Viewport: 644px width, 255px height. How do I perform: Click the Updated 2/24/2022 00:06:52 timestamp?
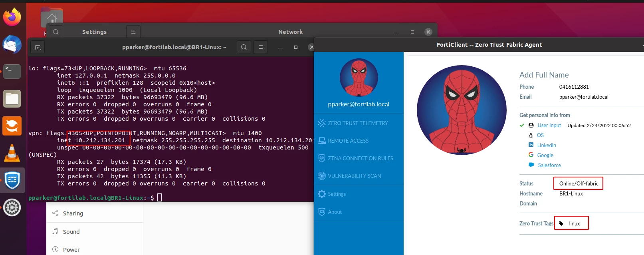(x=599, y=125)
